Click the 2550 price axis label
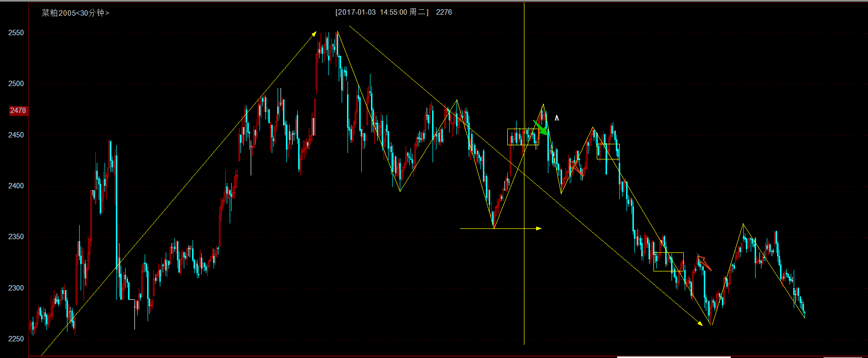 16,33
